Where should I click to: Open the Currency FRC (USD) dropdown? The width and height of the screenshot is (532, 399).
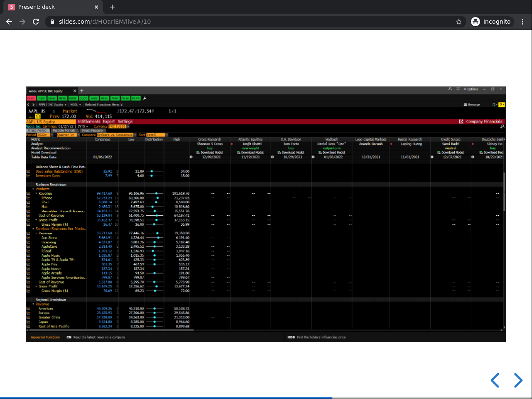[119, 126]
